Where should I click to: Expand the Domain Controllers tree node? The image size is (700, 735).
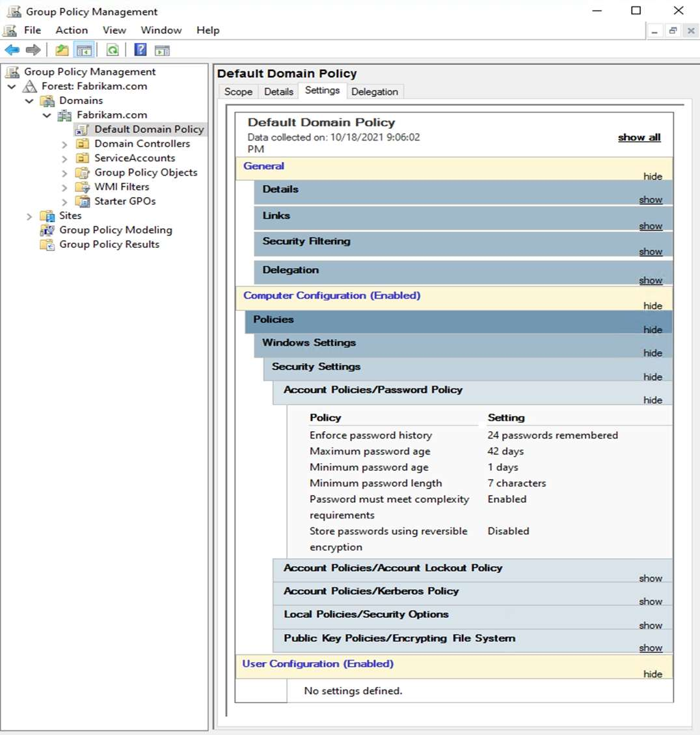(64, 144)
